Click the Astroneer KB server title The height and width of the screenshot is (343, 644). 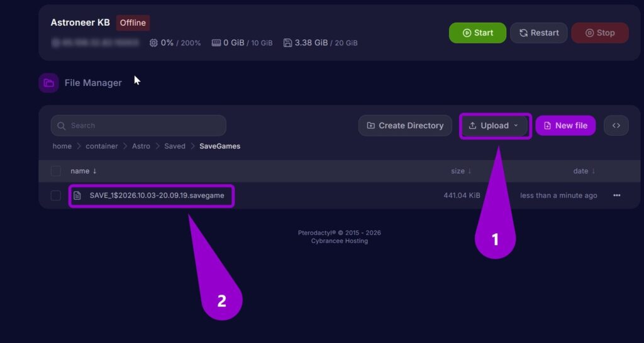coord(80,23)
